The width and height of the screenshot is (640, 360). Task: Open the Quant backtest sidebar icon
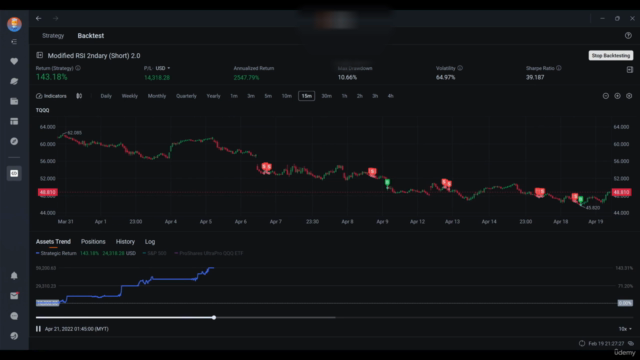pyautogui.click(x=14, y=173)
